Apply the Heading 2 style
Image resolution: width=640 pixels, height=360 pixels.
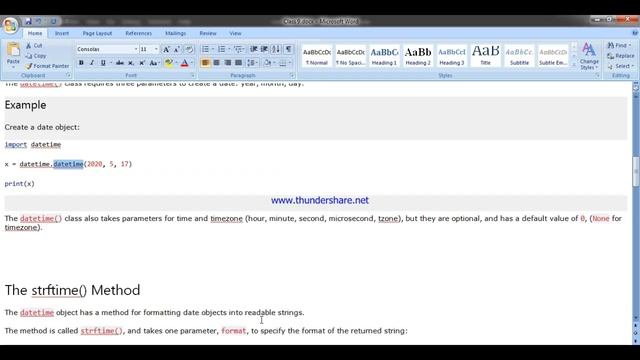pos(418,56)
